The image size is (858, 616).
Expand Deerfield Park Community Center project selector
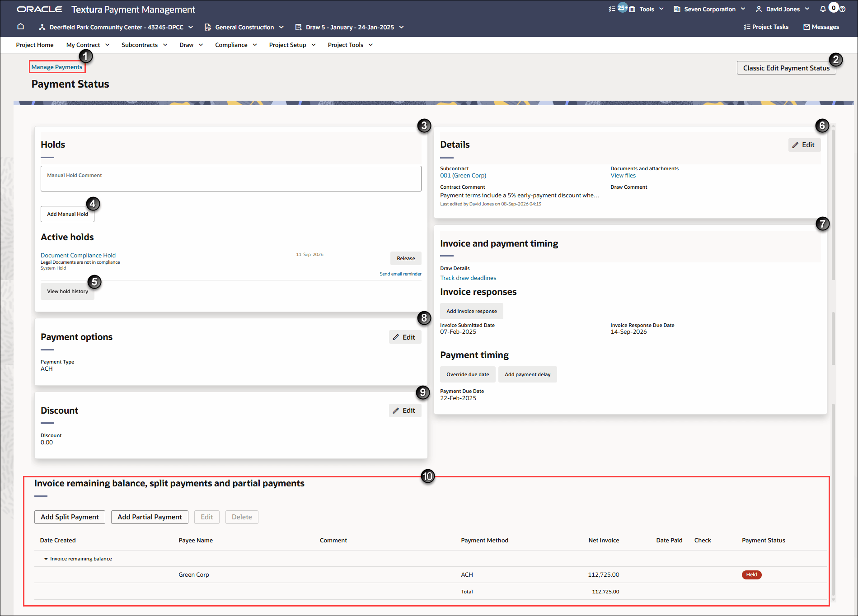coord(191,27)
